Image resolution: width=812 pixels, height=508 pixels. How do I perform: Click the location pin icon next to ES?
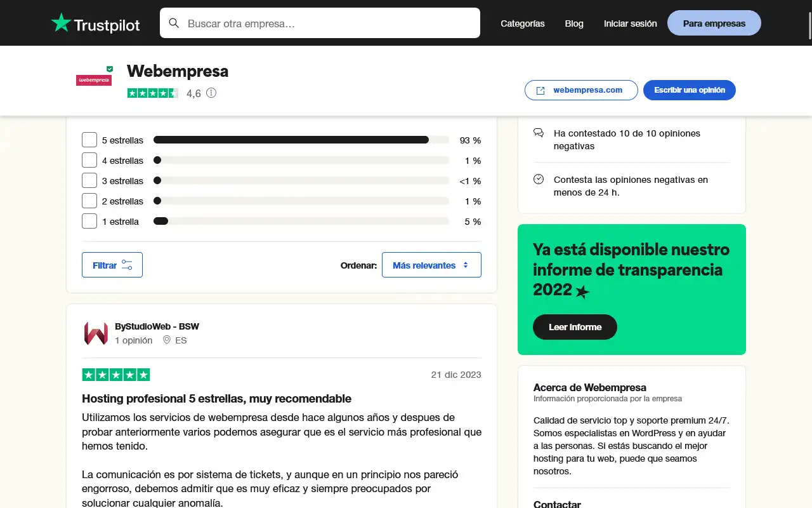tap(167, 340)
